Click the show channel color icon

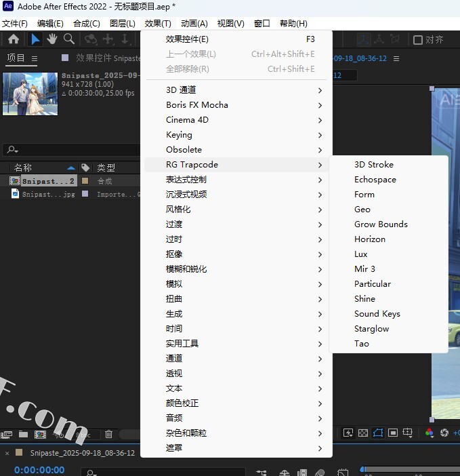pos(430,433)
